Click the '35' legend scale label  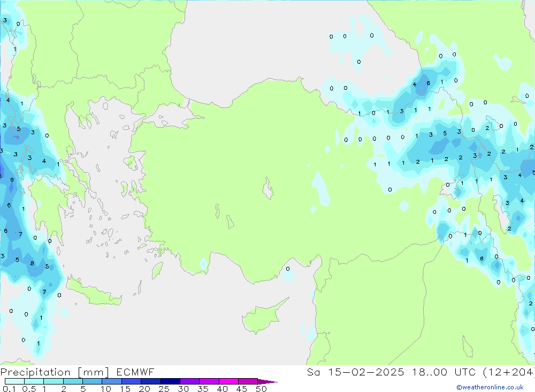tap(203, 389)
